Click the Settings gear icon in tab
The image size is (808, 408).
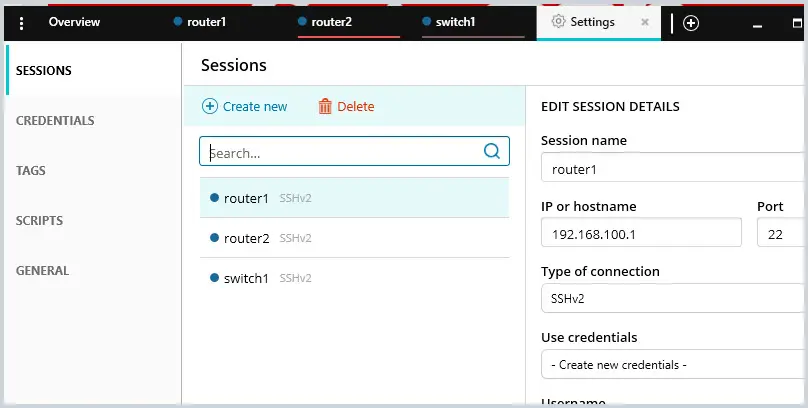pyautogui.click(x=558, y=22)
